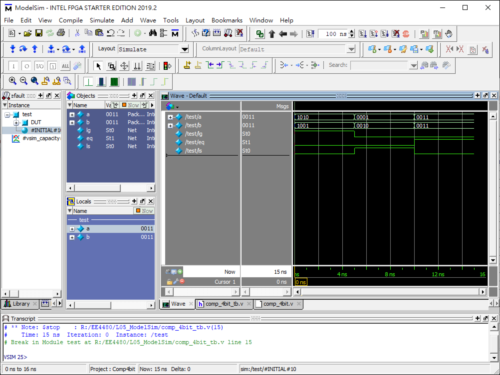
Task: Switch to the comp_4bit.v tab
Action: pos(278,304)
